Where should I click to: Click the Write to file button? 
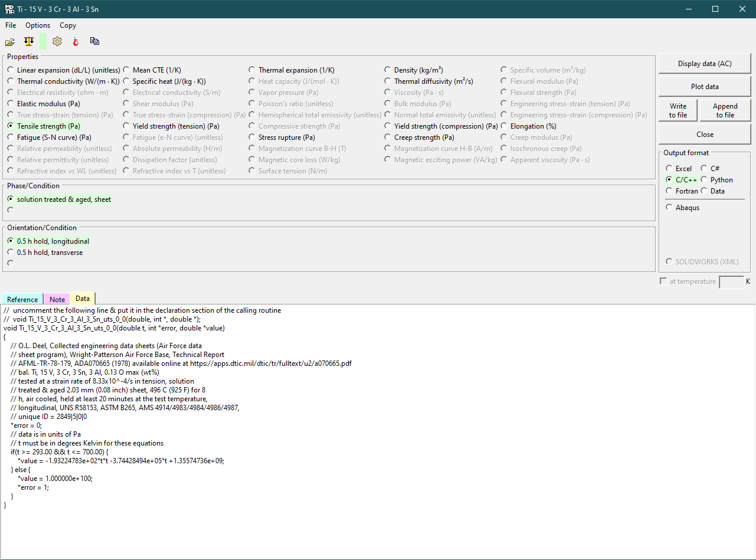pyautogui.click(x=678, y=110)
